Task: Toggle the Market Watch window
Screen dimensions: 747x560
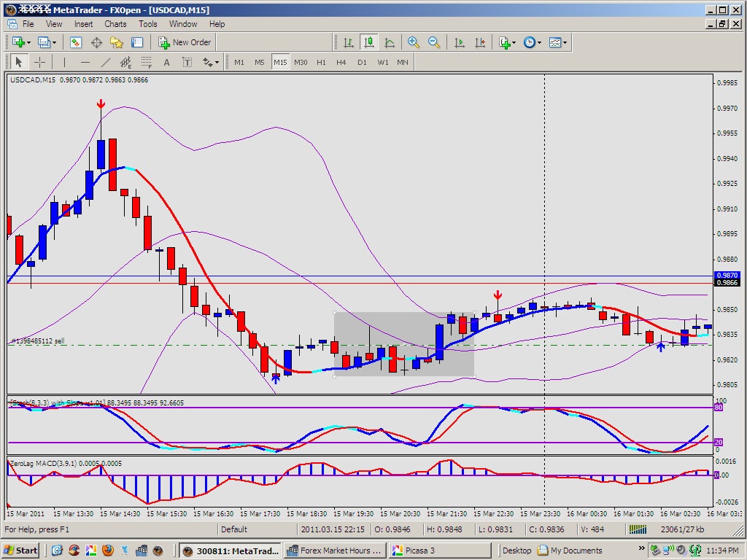Action: [76, 42]
